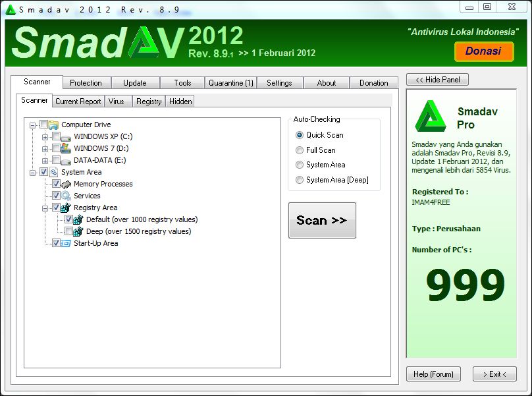Enable the Deep registry values checkbox

(x=68, y=231)
